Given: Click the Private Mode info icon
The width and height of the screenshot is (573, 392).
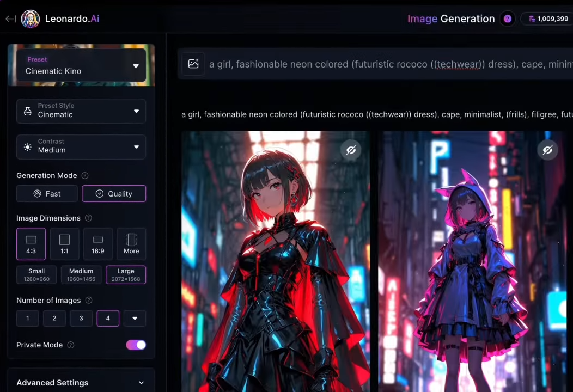Looking at the screenshot, I should pyautogui.click(x=70, y=345).
